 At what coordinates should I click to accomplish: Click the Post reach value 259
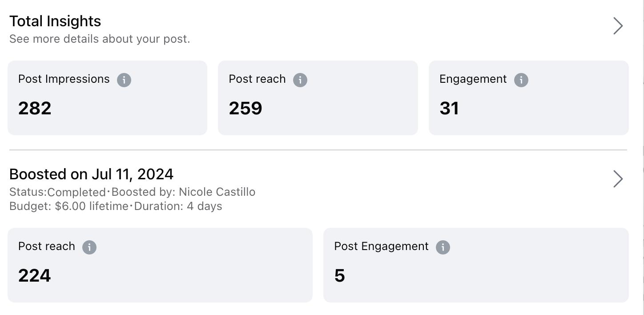(246, 109)
